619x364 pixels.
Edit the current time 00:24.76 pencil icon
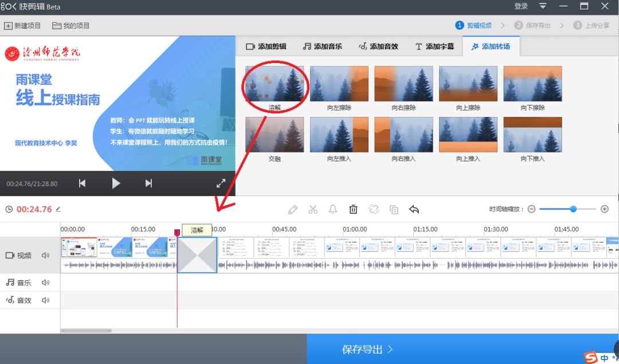pos(58,209)
